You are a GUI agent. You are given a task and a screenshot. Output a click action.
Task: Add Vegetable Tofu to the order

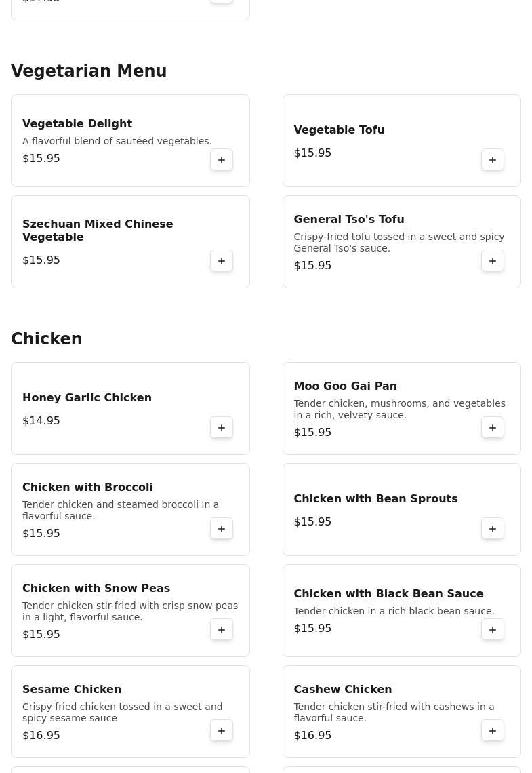[493, 160]
